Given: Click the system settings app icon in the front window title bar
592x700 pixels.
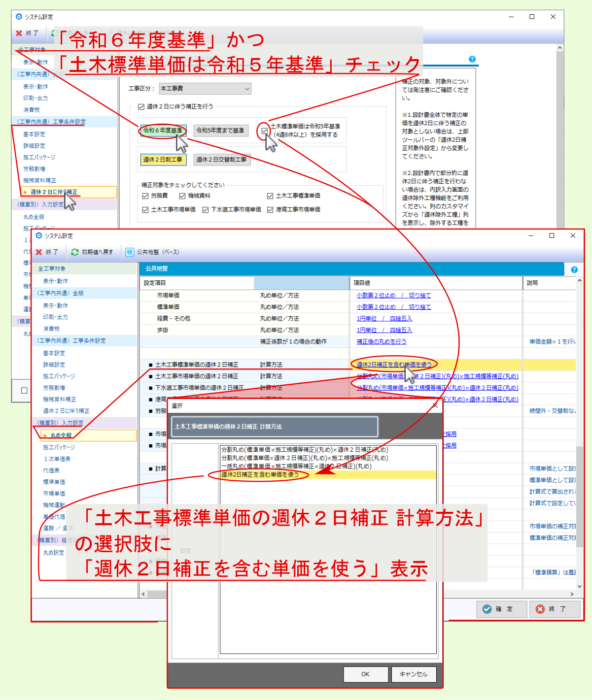Looking at the screenshot, I should pyautogui.click(x=39, y=235).
